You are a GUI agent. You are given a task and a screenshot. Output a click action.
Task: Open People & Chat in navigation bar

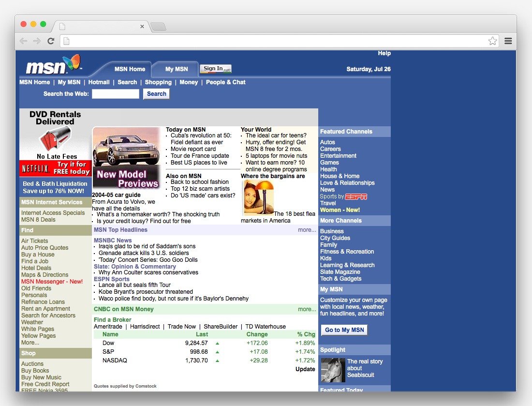[x=226, y=82]
